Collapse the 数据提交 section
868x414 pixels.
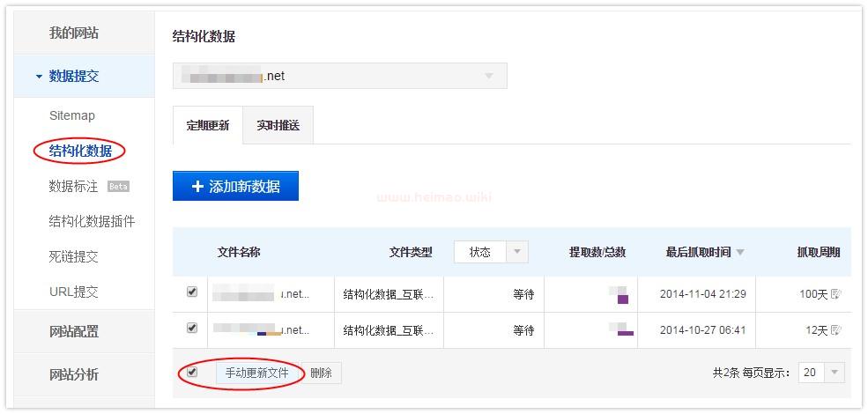coord(74,76)
